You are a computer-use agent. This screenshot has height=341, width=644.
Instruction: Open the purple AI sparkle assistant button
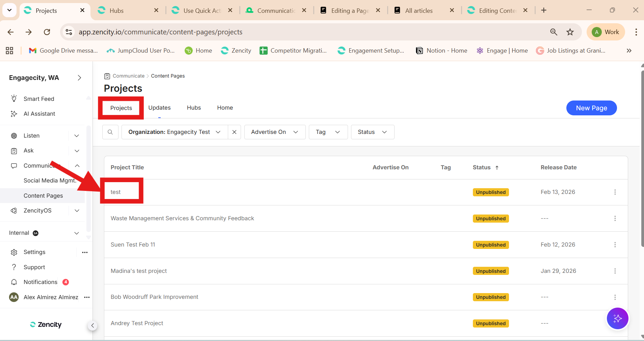point(617,318)
